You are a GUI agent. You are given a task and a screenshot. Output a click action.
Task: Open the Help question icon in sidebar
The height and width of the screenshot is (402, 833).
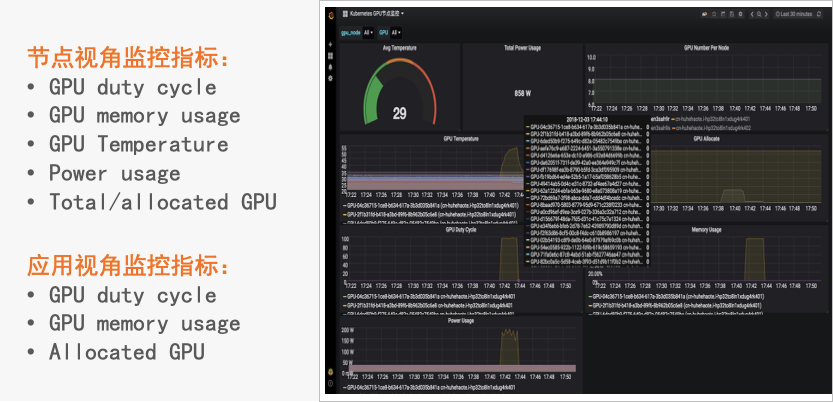click(331, 383)
